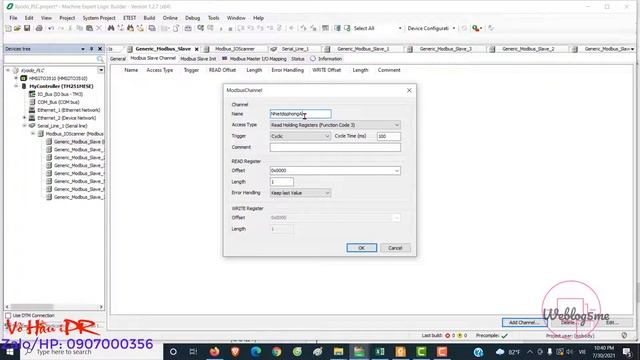Open Excel from the taskbar
The image size is (640, 360).
pyautogui.click(x=380, y=351)
